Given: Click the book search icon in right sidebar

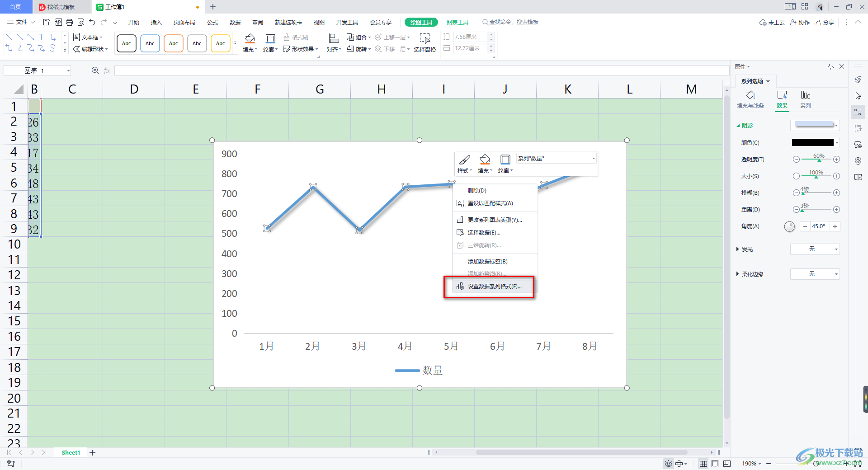Looking at the screenshot, I should click(858, 177).
